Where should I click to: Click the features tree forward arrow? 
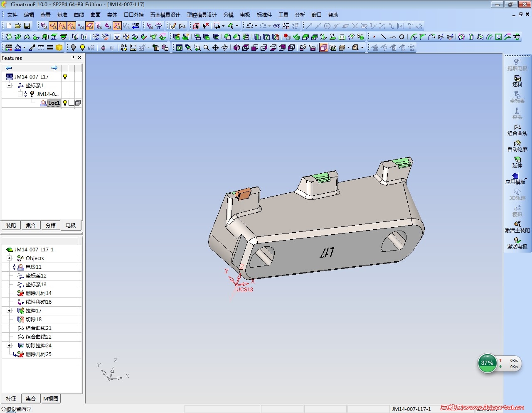[54, 68]
